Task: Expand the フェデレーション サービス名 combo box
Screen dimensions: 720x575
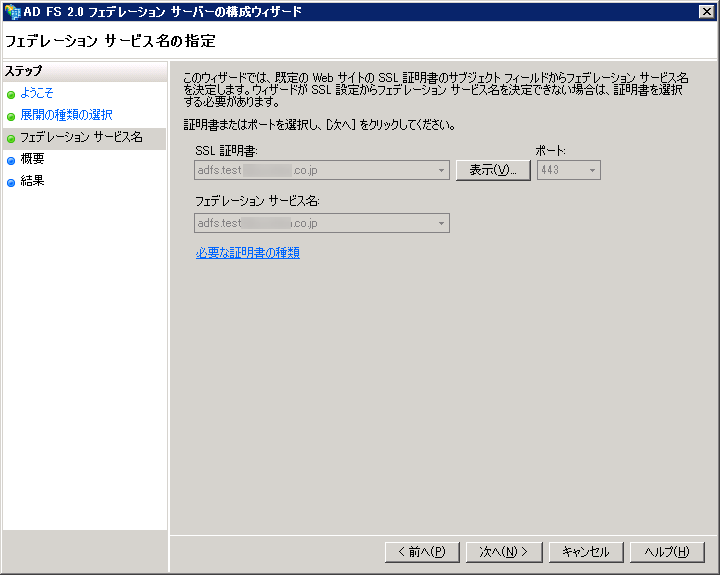Action: pyautogui.click(x=321, y=223)
